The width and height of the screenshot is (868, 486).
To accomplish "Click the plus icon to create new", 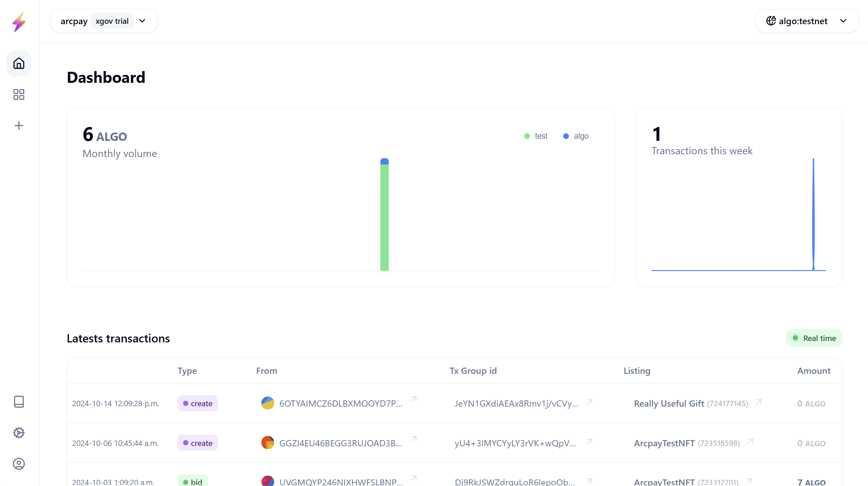I will [x=19, y=126].
